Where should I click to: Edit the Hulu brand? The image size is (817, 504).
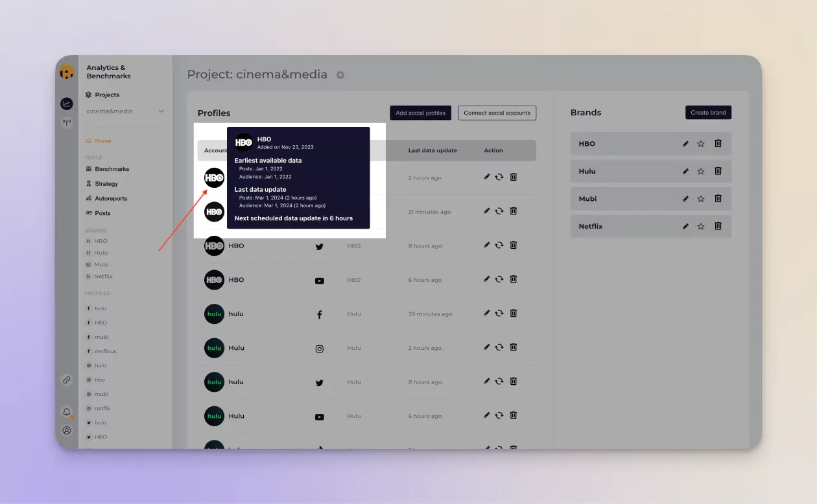pos(685,171)
